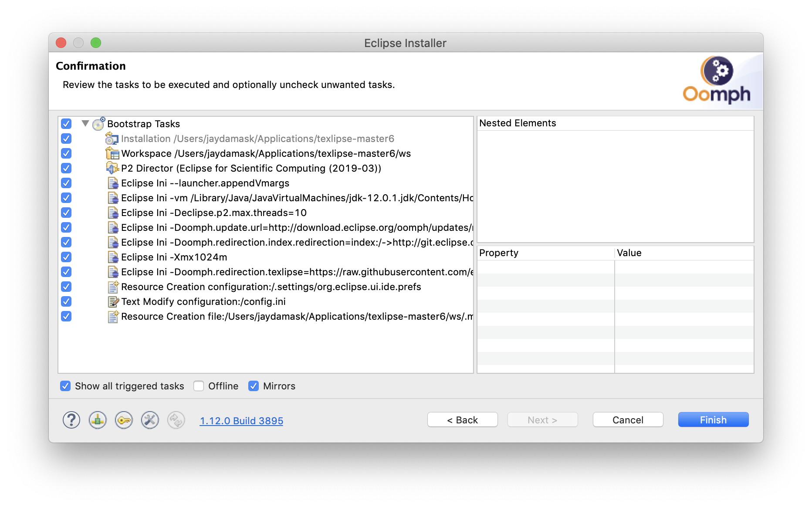Open the 1.12.0 Build 3895 link
The height and width of the screenshot is (507, 812).
[x=241, y=421]
